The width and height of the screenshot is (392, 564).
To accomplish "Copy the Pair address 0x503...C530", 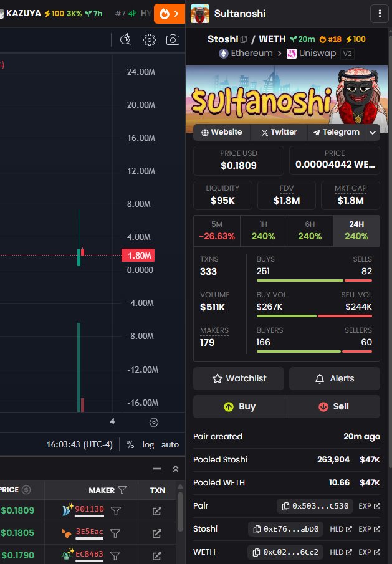I will (x=315, y=506).
